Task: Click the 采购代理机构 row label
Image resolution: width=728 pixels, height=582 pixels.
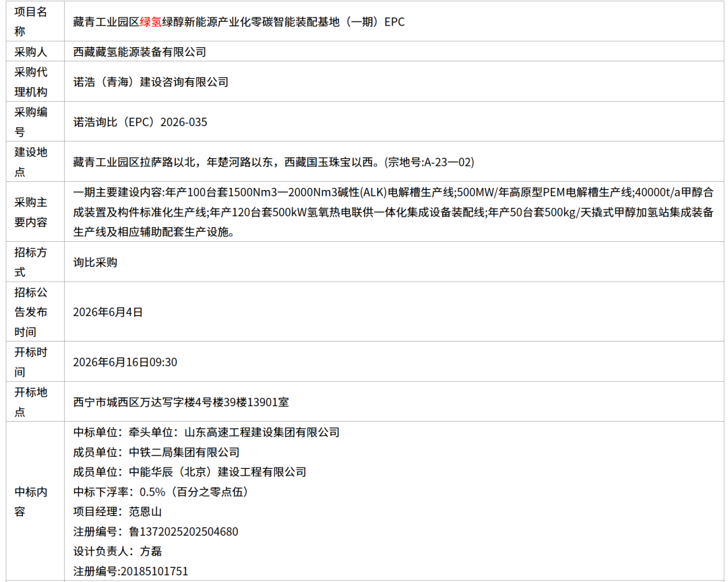Action: tap(30, 82)
